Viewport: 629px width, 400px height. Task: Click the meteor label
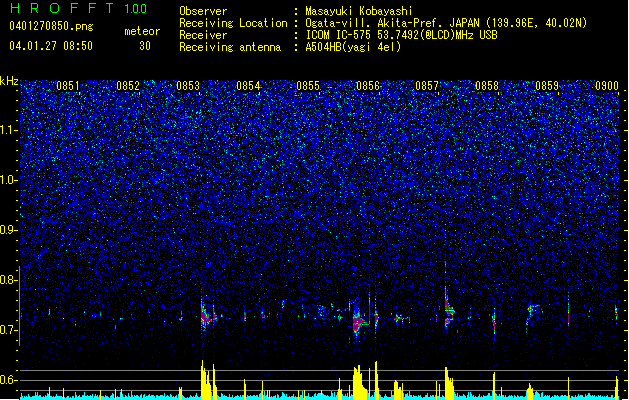click(x=142, y=31)
